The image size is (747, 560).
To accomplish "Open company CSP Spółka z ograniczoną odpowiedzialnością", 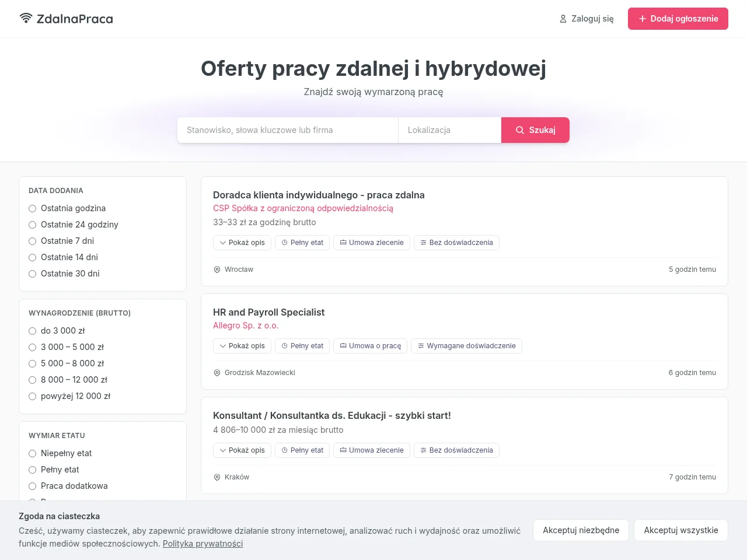I will 303,208.
